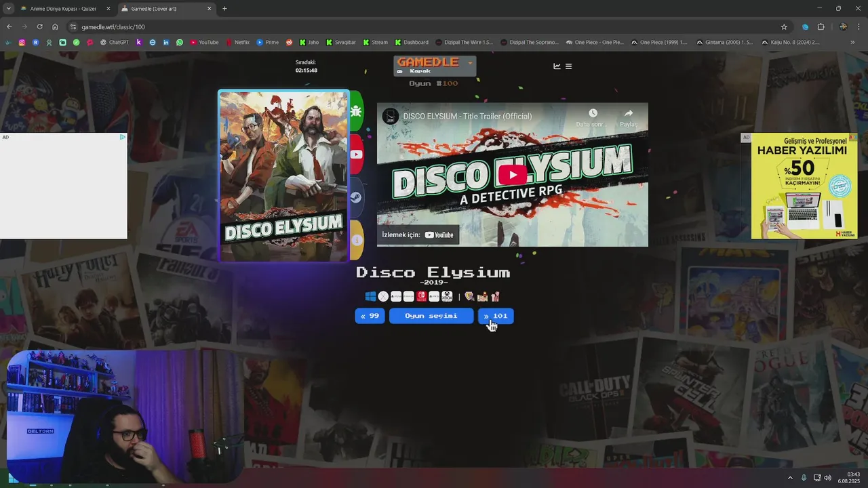Image resolution: width=868 pixels, height=488 pixels.
Task: Go to next game 101
Action: [496, 316]
